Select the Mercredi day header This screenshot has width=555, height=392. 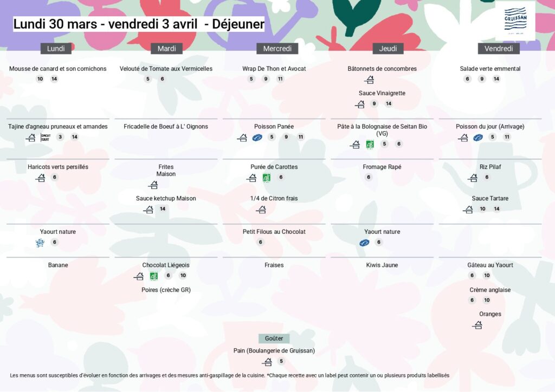277,49
